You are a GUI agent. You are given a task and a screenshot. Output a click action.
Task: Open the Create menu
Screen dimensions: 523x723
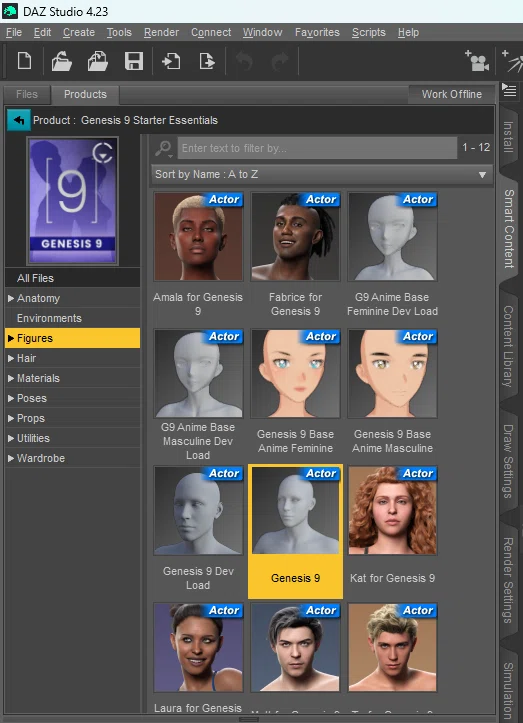tap(79, 32)
